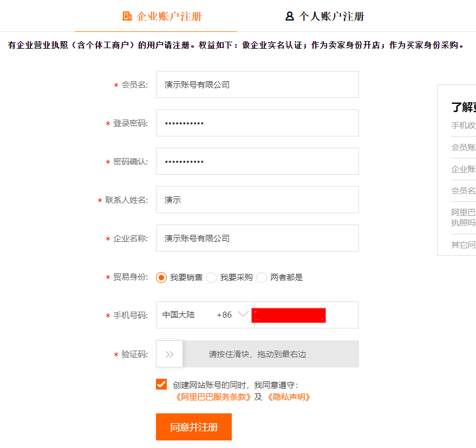The width and height of the screenshot is (476, 448).
Task: Select the 联系人姓名 contact name field
Action: (257, 200)
